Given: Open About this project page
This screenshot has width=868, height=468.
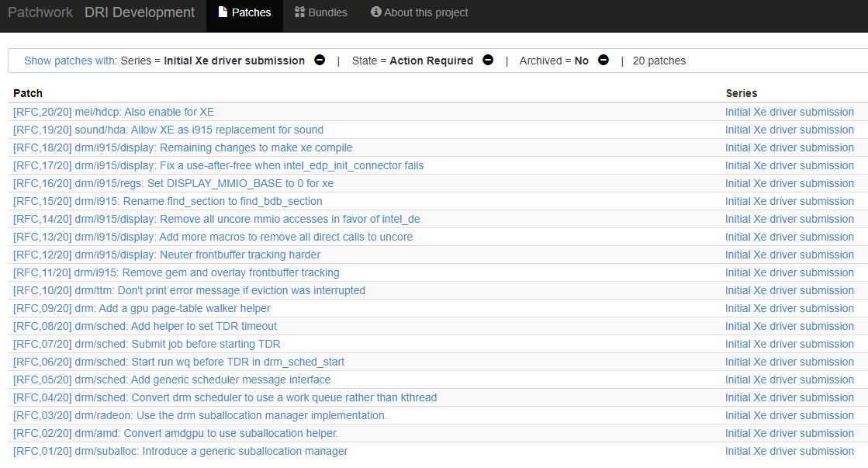Looking at the screenshot, I should pos(420,12).
